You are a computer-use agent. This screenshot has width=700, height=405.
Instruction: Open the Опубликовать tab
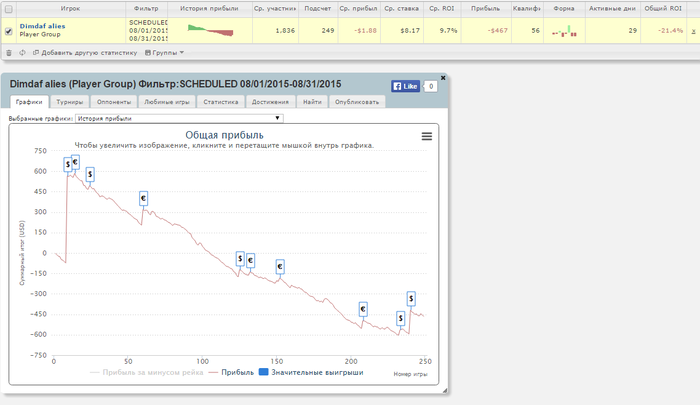[x=357, y=102]
